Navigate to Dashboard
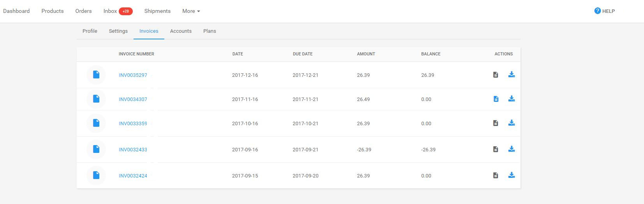This screenshot has width=644, height=204. click(16, 11)
